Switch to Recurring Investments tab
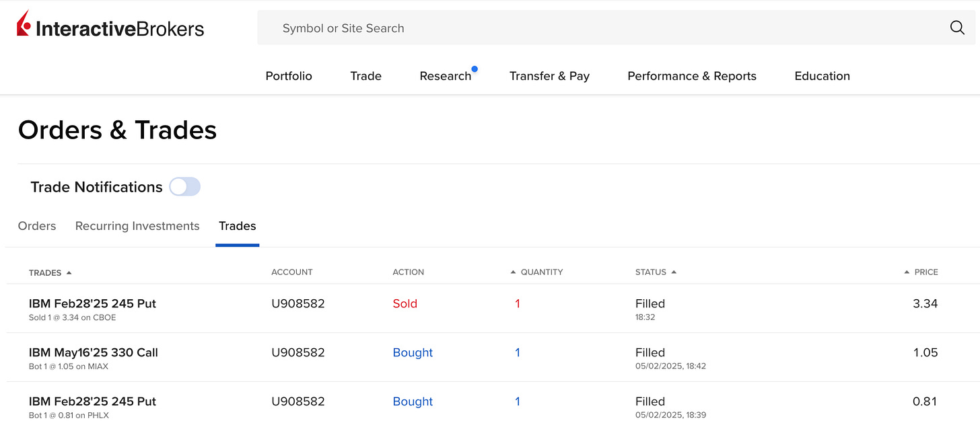This screenshot has width=980, height=433. (137, 226)
